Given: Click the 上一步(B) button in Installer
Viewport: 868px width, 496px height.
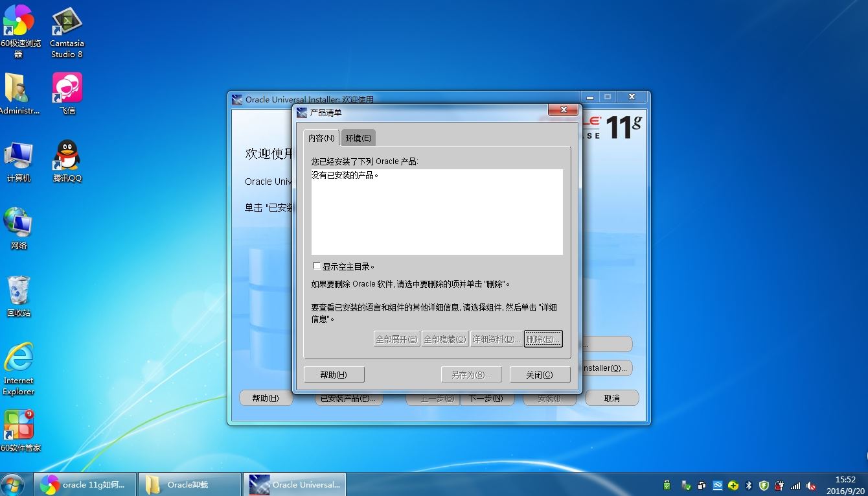Looking at the screenshot, I should 433,399.
